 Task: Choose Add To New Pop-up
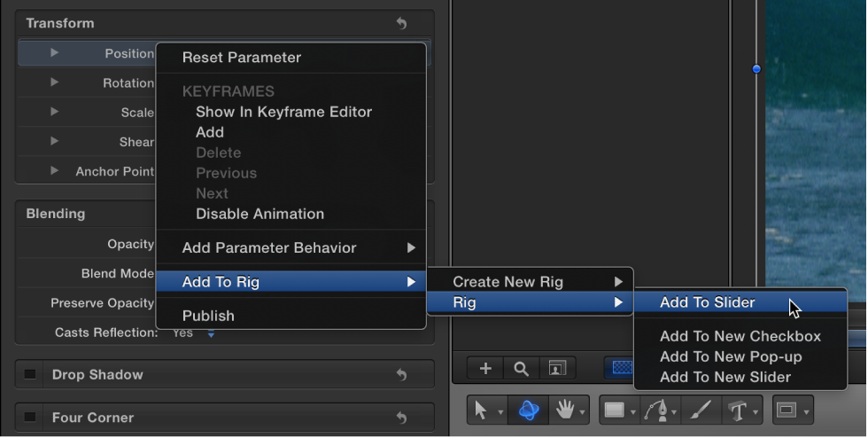(x=740, y=357)
